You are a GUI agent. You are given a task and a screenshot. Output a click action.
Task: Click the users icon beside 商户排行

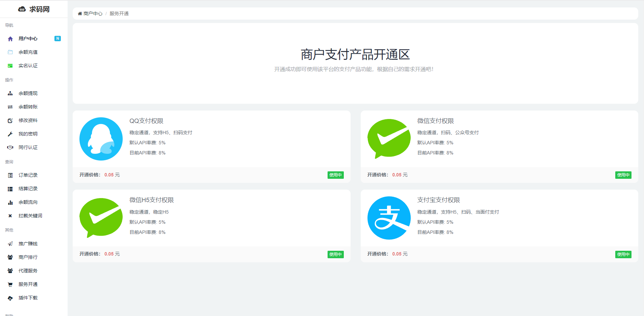10,257
